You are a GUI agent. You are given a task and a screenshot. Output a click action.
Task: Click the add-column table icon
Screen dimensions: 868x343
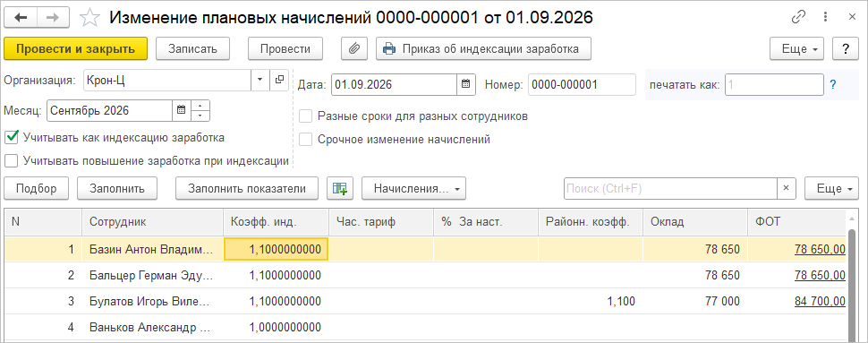point(340,188)
